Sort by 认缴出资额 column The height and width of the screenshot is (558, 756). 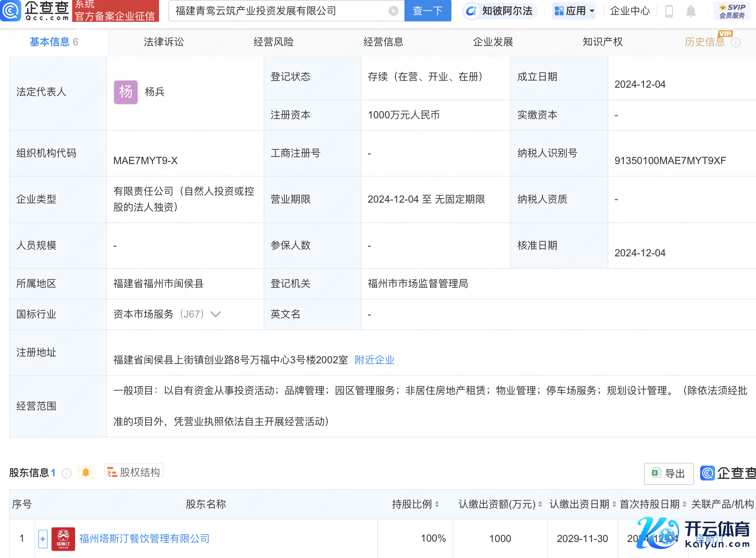[540, 504]
